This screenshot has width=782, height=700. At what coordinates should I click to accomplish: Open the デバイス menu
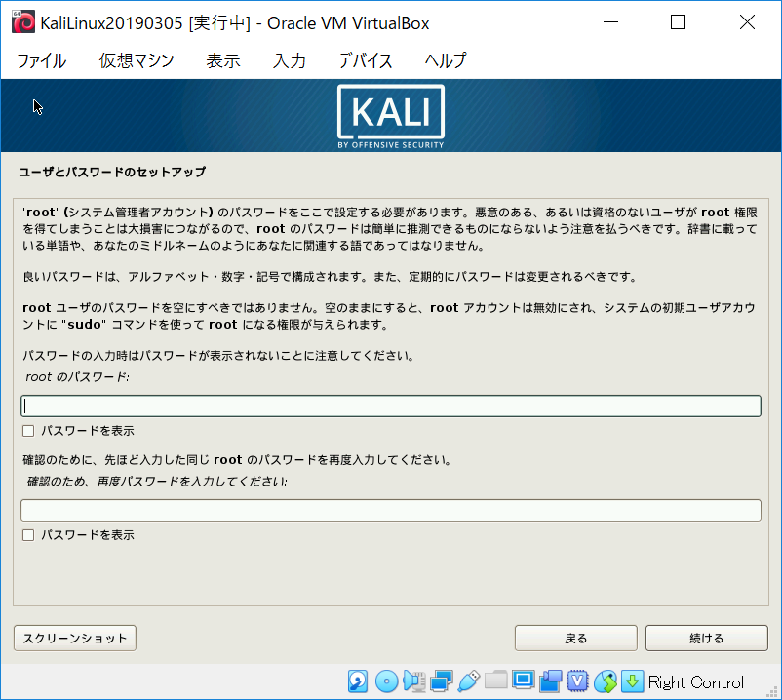point(365,60)
